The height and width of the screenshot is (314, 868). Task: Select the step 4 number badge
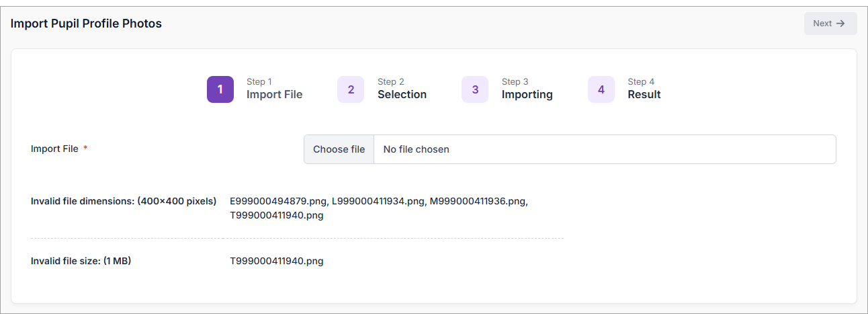pos(601,89)
